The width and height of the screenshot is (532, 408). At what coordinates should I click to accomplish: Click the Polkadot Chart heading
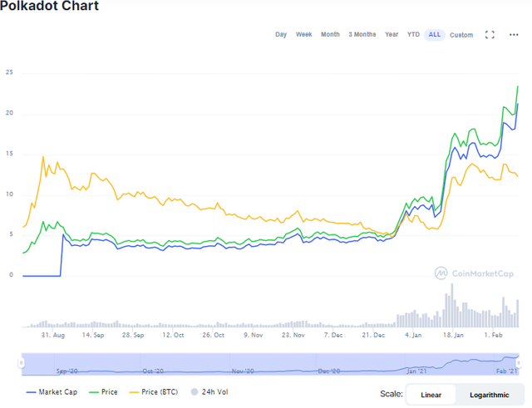pyautogui.click(x=50, y=6)
